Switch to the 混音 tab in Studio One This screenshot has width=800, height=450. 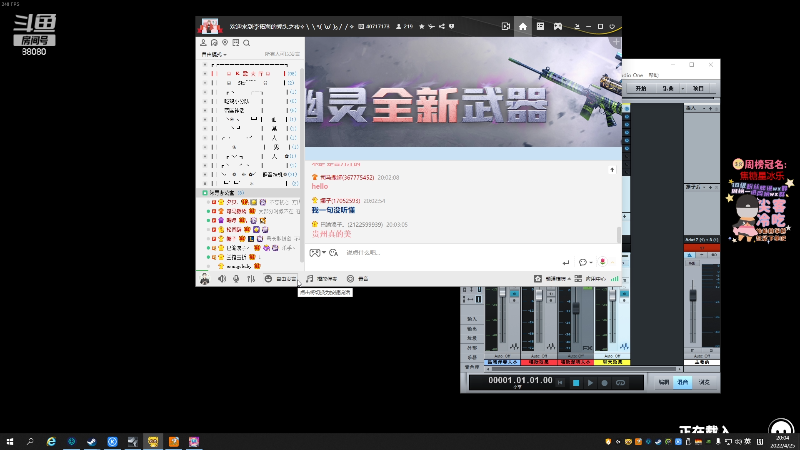coord(683,382)
